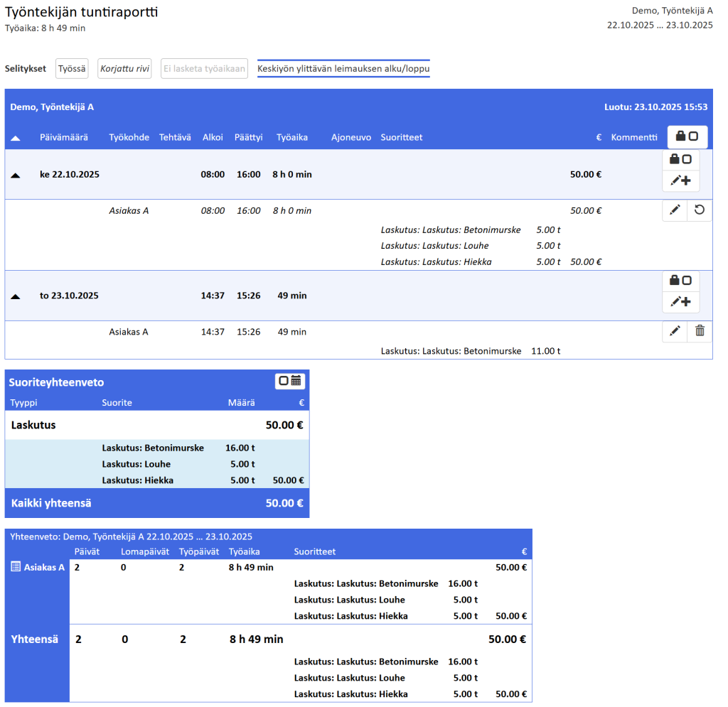The width and height of the screenshot is (728, 707).
Task: Revert the corrected 08:00–16:00 row
Action: 700,210
